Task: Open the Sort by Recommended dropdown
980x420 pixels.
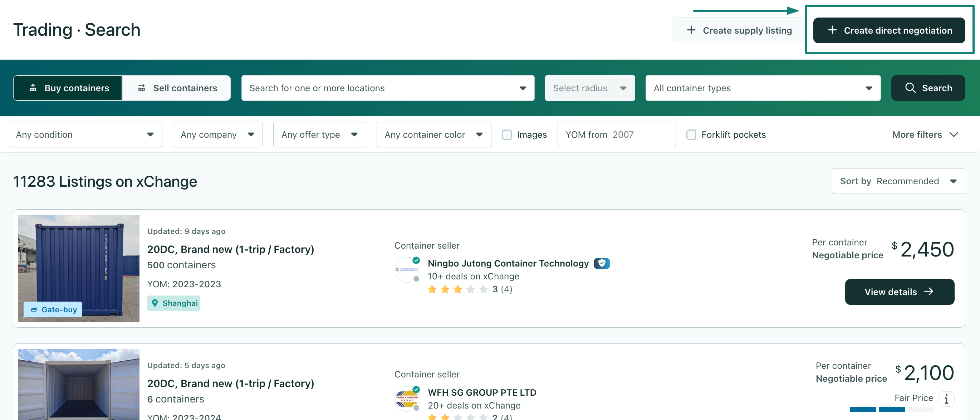Action: 898,181
